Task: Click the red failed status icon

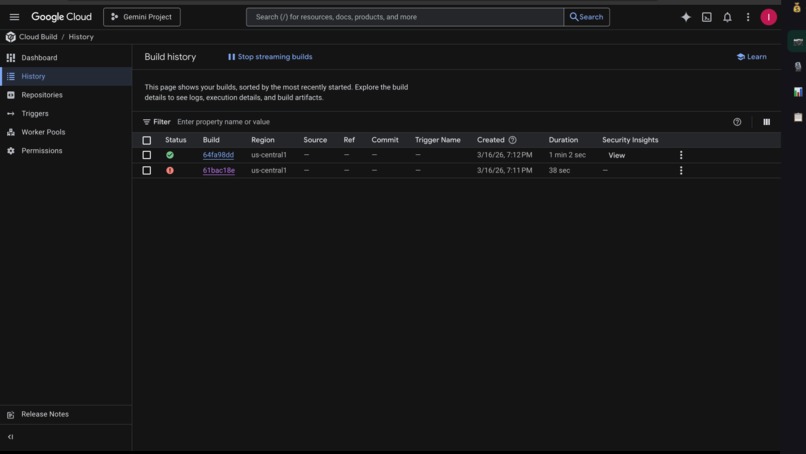Action: point(170,170)
